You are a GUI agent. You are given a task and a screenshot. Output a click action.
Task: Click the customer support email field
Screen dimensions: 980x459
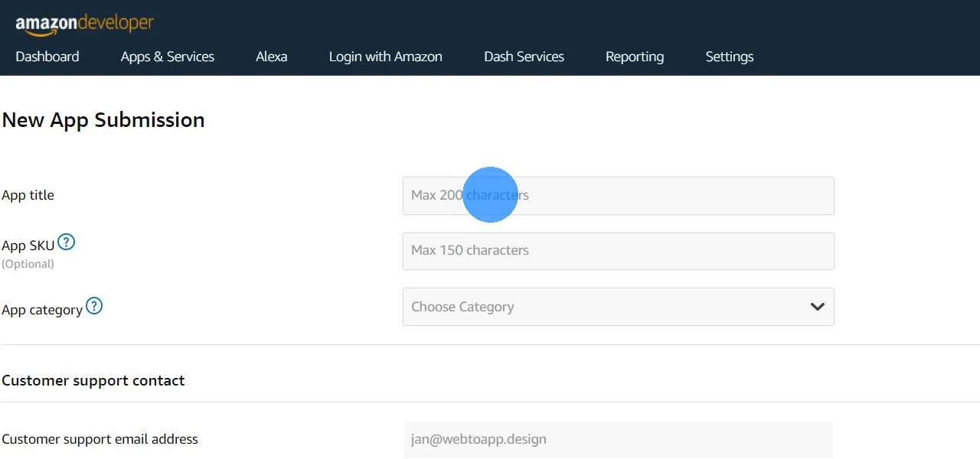tap(619, 439)
